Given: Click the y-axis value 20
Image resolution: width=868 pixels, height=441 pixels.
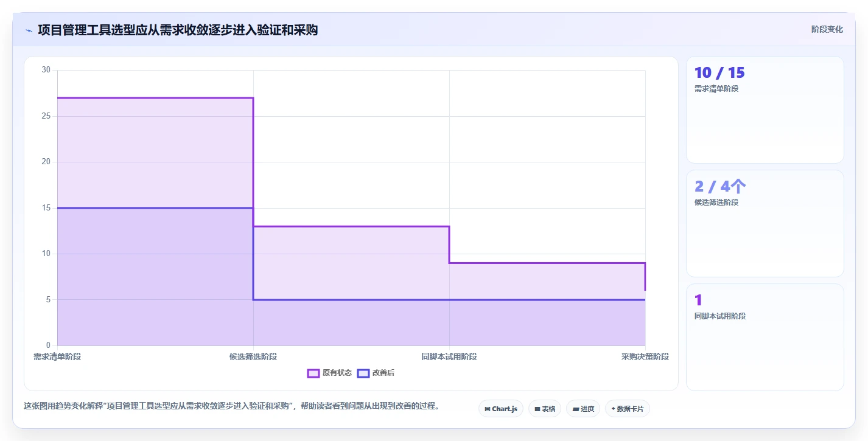Looking at the screenshot, I should coord(46,162).
